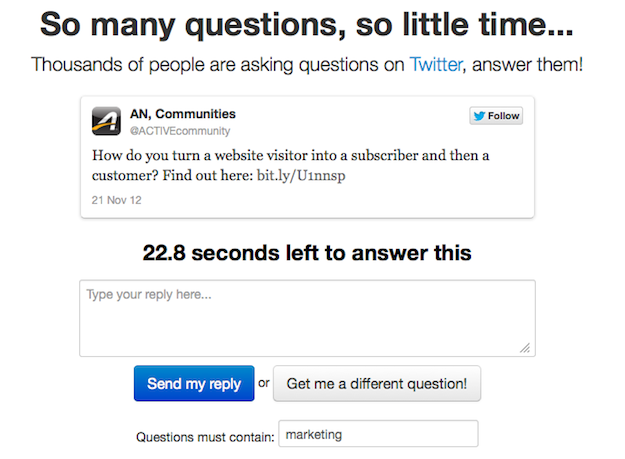Screen dimensions: 625x459
Task: Click the seconds left countdown text
Action: [x=307, y=253]
